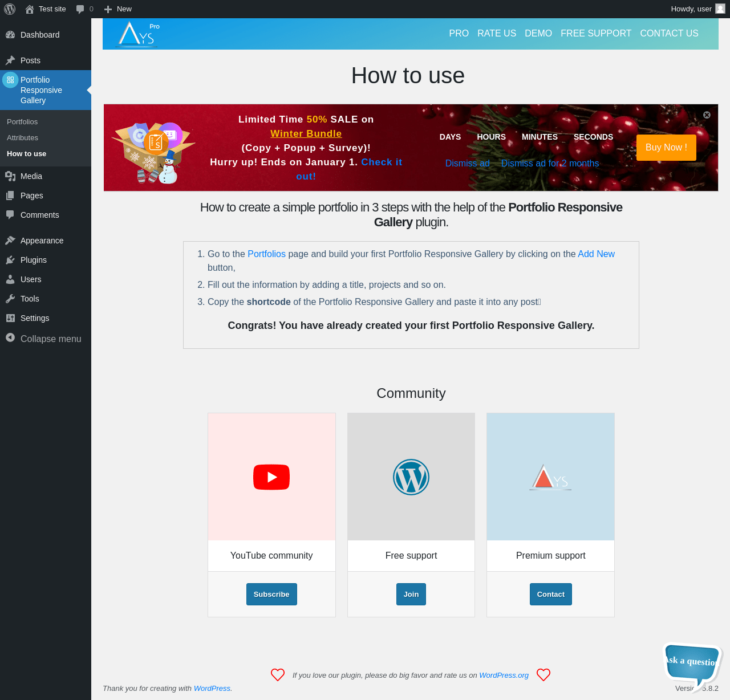
Task: Open the comments bubble icon in the admin bar
Action: click(x=80, y=9)
